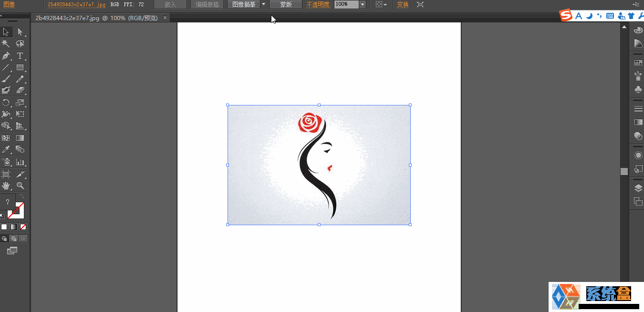Open the Layers panel icon
The image size is (644, 312).
click(x=638, y=188)
